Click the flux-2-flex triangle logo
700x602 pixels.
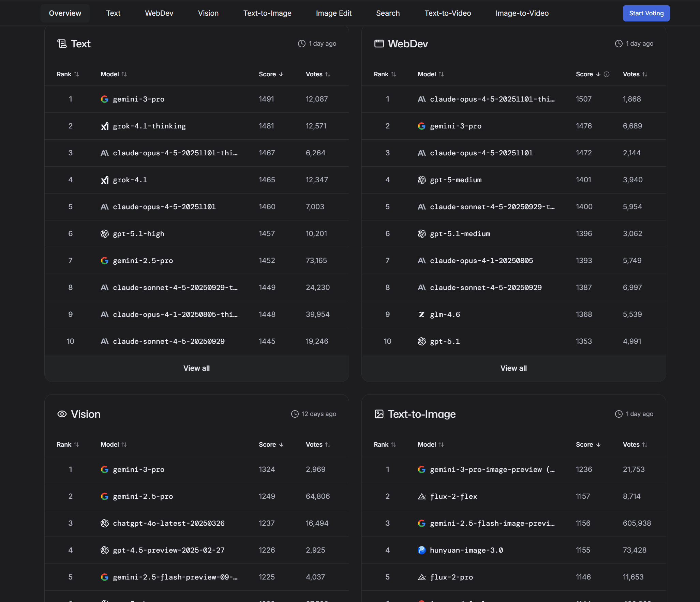coord(422,496)
